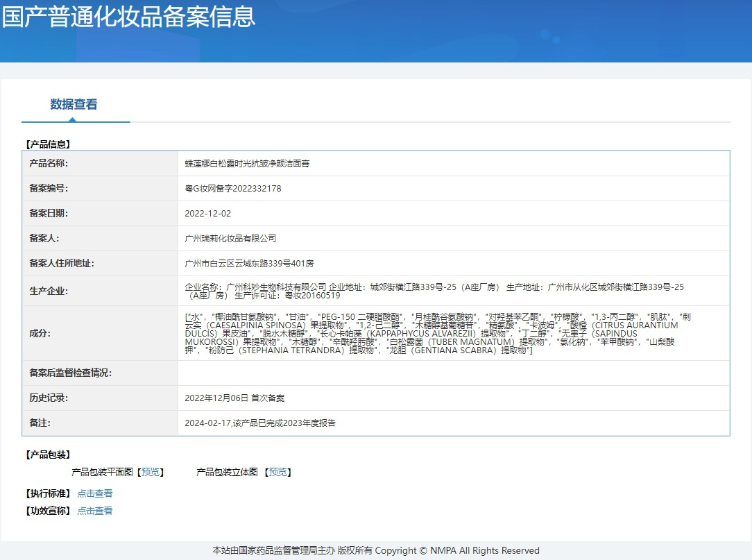The height and width of the screenshot is (560, 752).
Task: Select 2022年12月06日 首次备案 record
Action: (x=234, y=398)
